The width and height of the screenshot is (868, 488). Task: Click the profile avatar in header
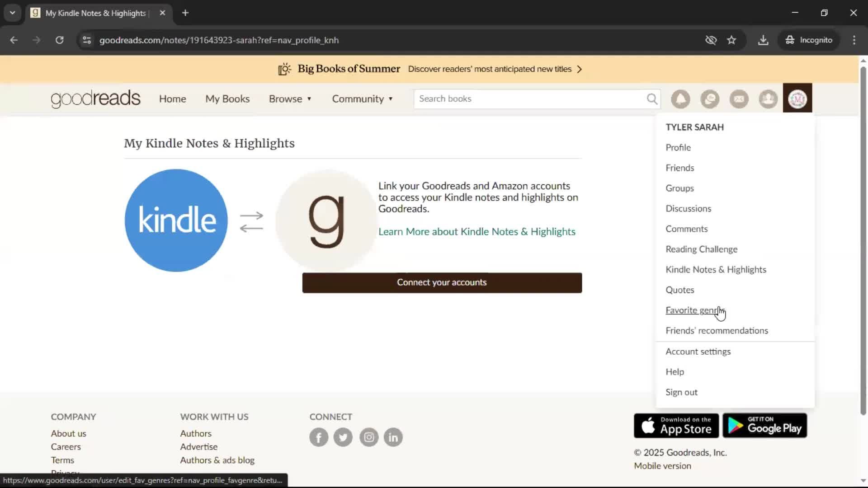(x=797, y=98)
